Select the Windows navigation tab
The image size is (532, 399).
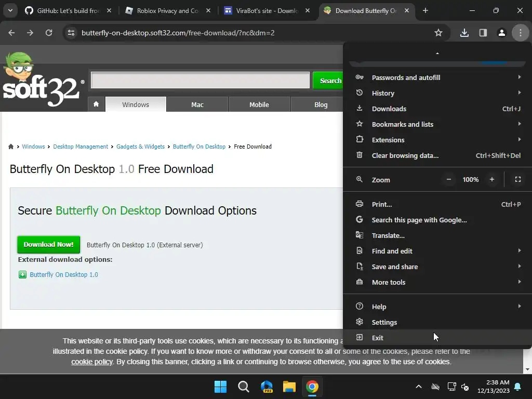pyautogui.click(x=136, y=104)
